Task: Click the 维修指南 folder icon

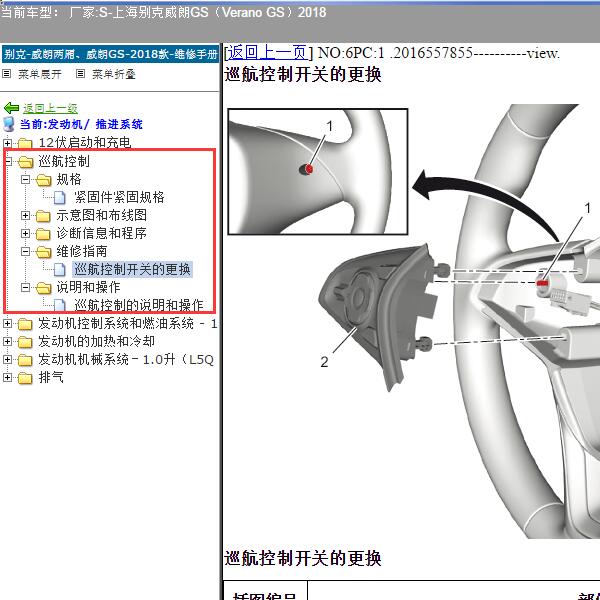Action: tap(43, 252)
